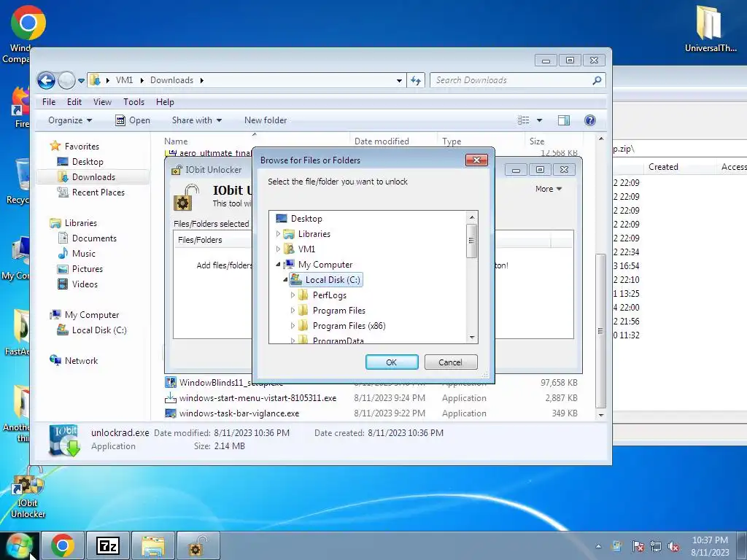Cancel the Browse for Files dialog
Image resolution: width=747 pixels, height=560 pixels.
click(x=450, y=362)
